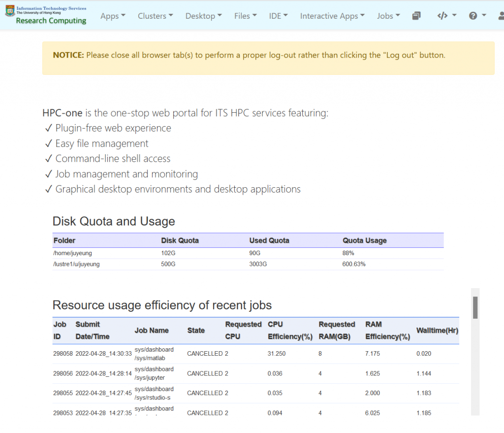Click the page scrollbar thumb
504x433 pixels.
[x=475, y=306]
